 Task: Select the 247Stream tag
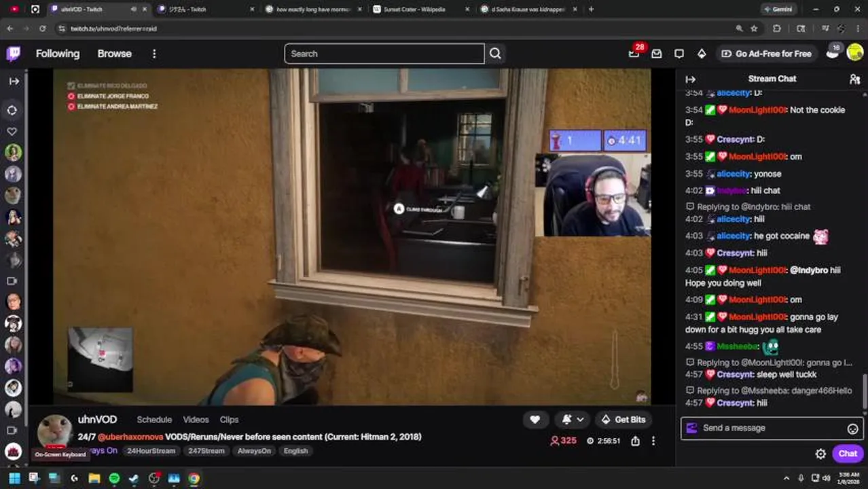click(x=205, y=451)
